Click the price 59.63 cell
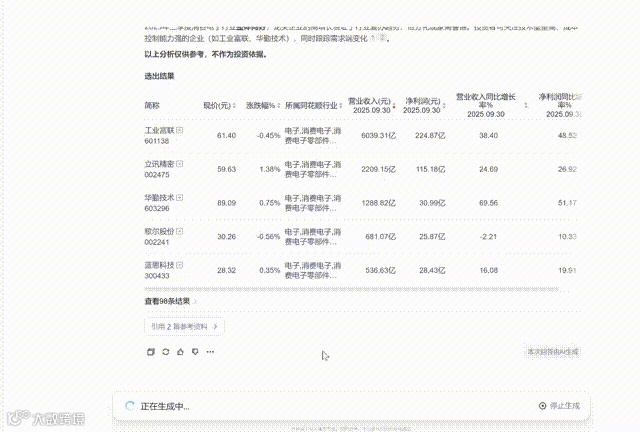The height and width of the screenshot is (432, 640). (x=227, y=169)
